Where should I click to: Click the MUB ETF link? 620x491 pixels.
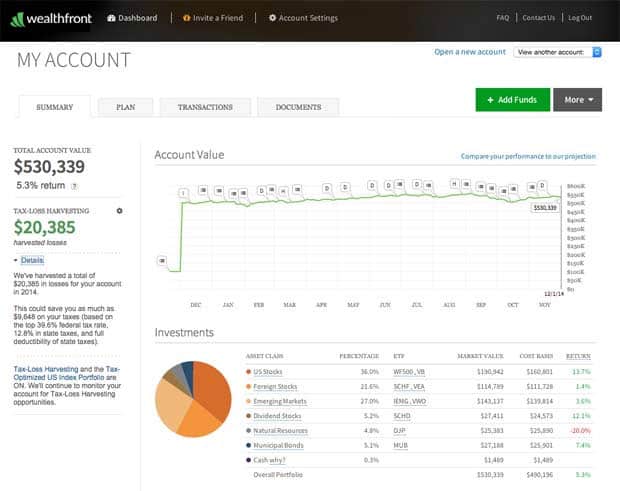click(401, 446)
